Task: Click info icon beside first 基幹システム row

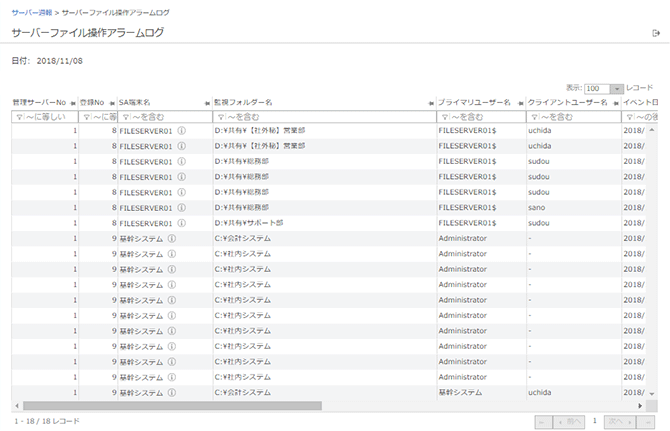Action: (x=171, y=239)
